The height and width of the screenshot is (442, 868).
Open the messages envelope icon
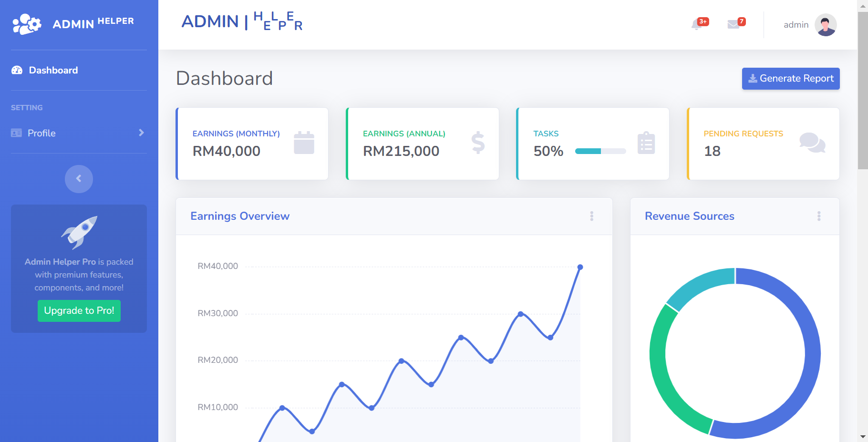click(x=734, y=25)
